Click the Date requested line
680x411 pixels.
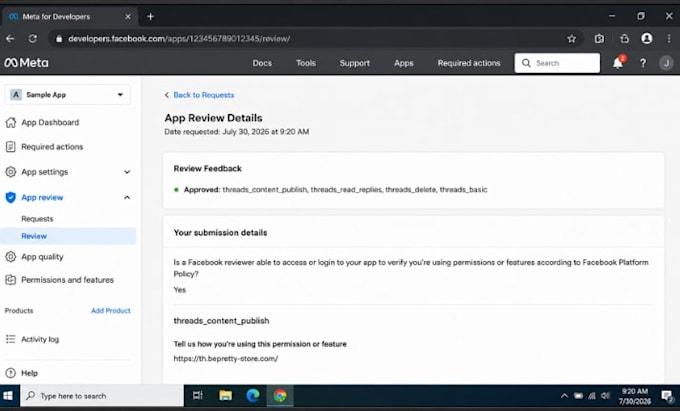(x=237, y=132)
